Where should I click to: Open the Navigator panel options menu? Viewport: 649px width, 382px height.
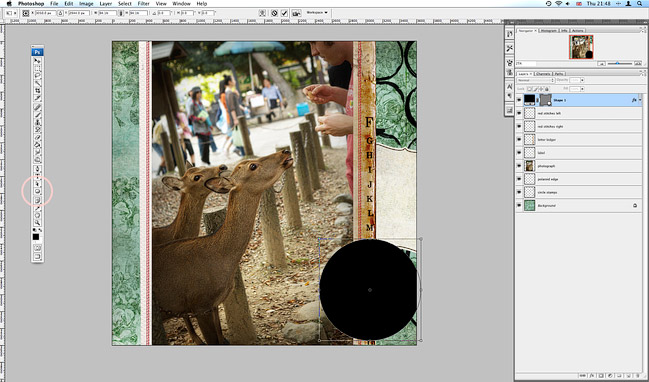pos(643,30)
